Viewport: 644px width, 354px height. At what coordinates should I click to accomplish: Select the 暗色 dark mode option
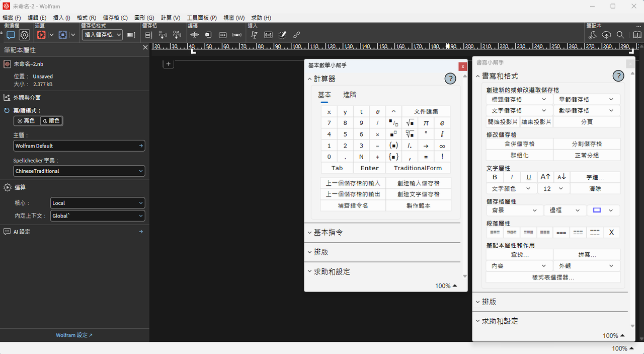click(51, 121)
